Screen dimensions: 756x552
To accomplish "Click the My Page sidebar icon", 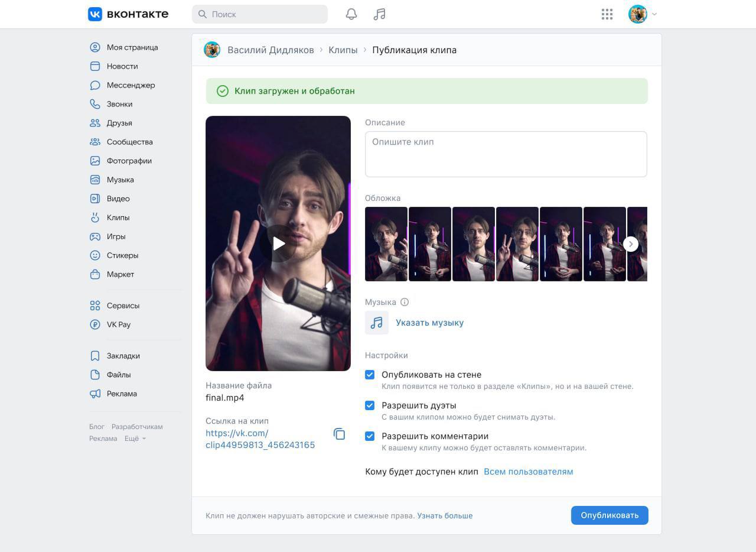I will click(x=95, y=47).
